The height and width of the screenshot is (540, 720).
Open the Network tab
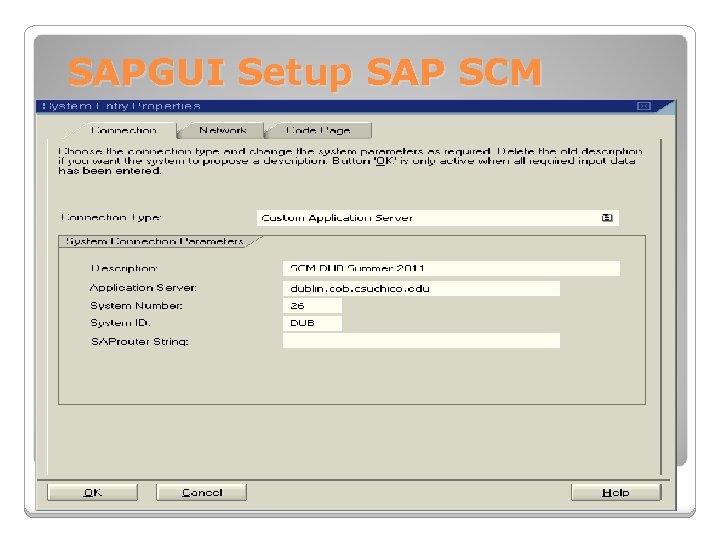[223, 130]
